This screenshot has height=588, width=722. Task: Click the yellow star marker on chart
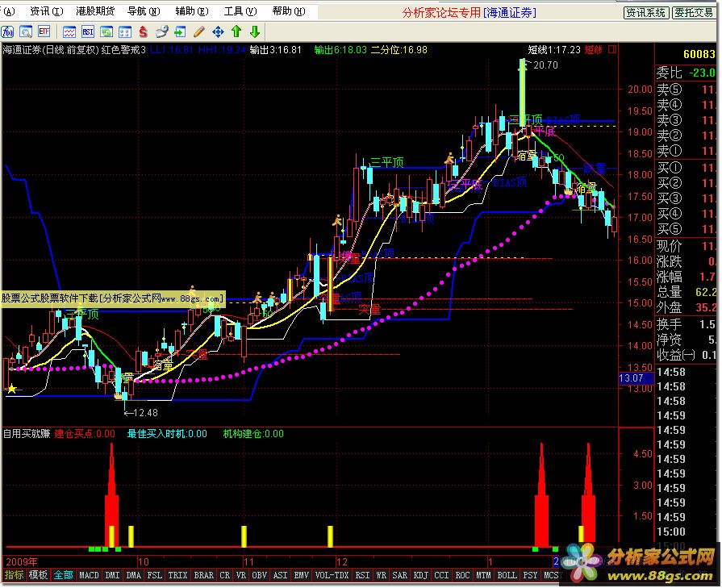(x=11, y=390)
